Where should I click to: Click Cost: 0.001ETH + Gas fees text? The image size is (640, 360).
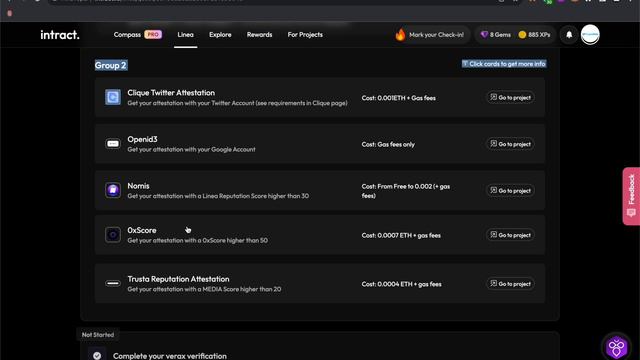(x=398, y=98)
